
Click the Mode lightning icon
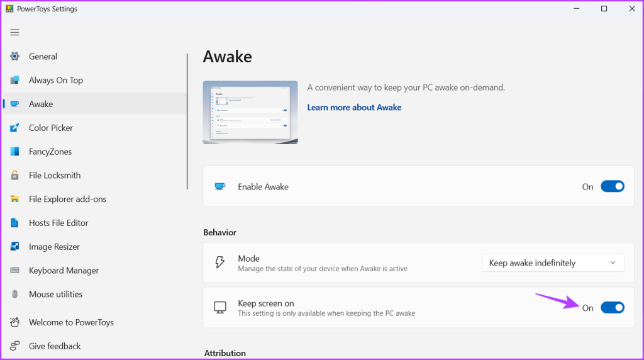220,262
